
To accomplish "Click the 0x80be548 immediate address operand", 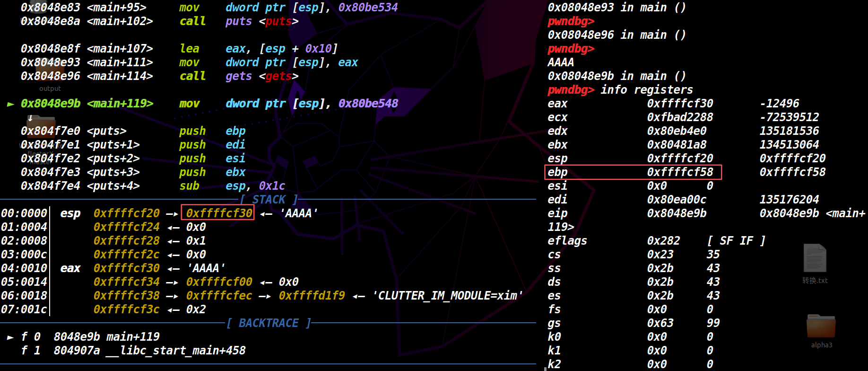I will pyautogui.click(x=368, y=104).
